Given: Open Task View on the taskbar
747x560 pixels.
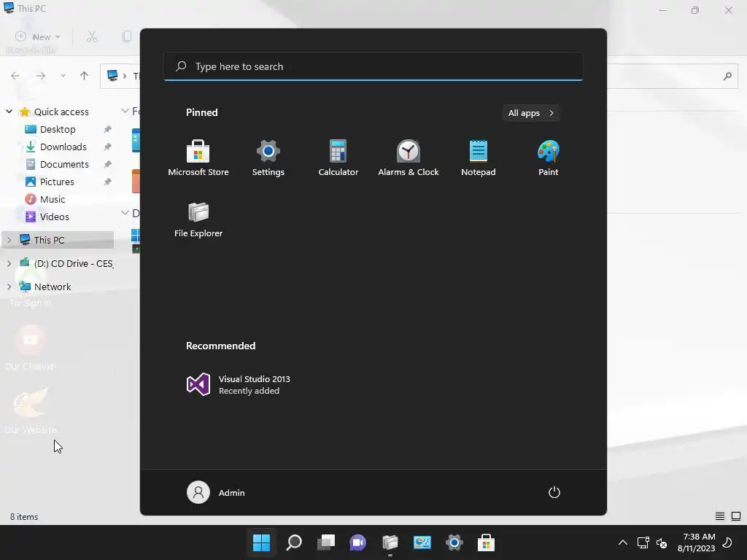Looking at the screenshot, I should tap(326, 542).
